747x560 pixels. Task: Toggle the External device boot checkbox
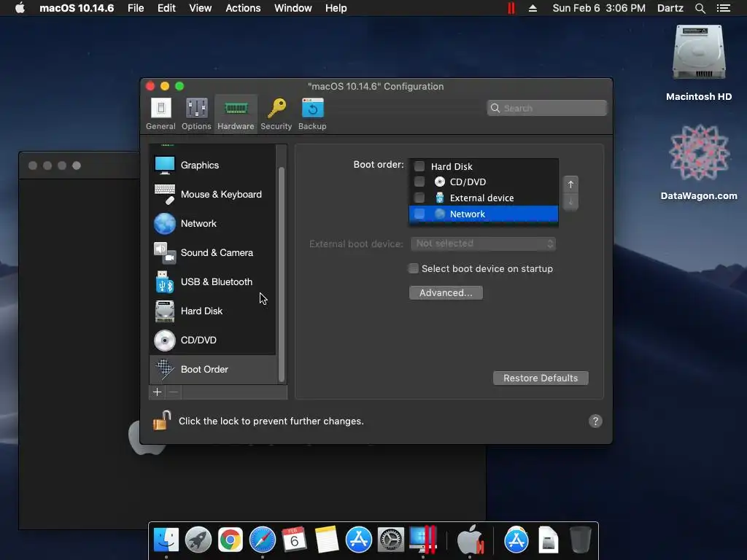[x=419, y=198]
